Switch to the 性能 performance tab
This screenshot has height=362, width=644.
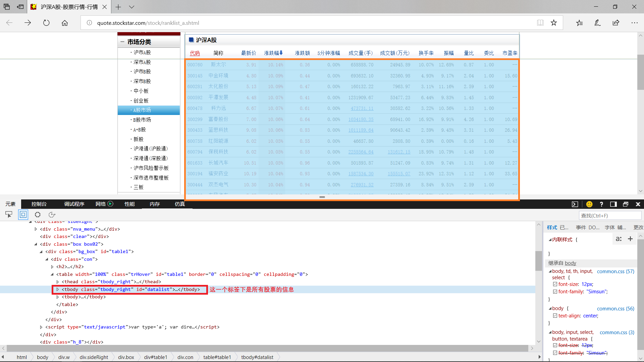[x=129, y=204]
